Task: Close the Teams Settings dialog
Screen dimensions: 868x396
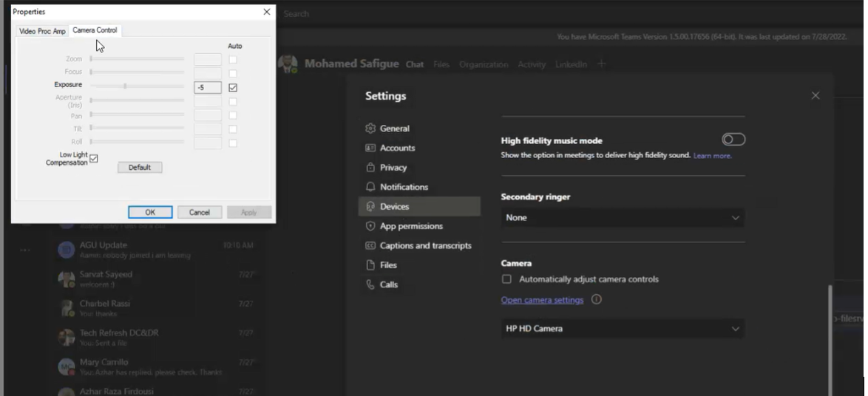Action: [815, 96]
